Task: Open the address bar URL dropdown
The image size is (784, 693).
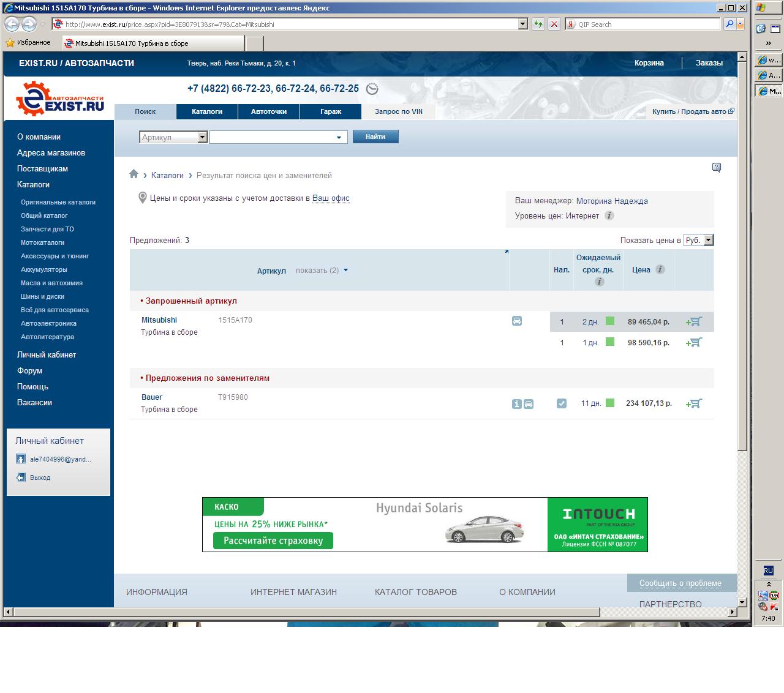Action: [x=522, y=24]
